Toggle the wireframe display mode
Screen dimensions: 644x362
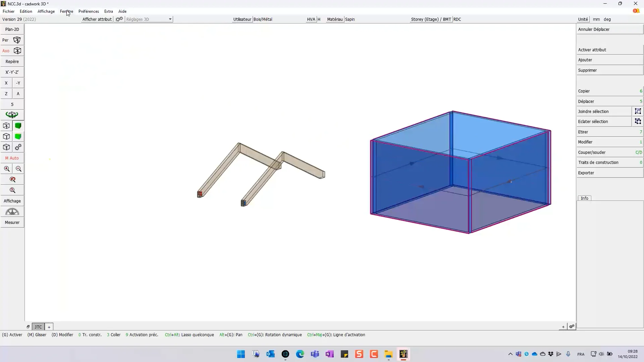(6, 126)
